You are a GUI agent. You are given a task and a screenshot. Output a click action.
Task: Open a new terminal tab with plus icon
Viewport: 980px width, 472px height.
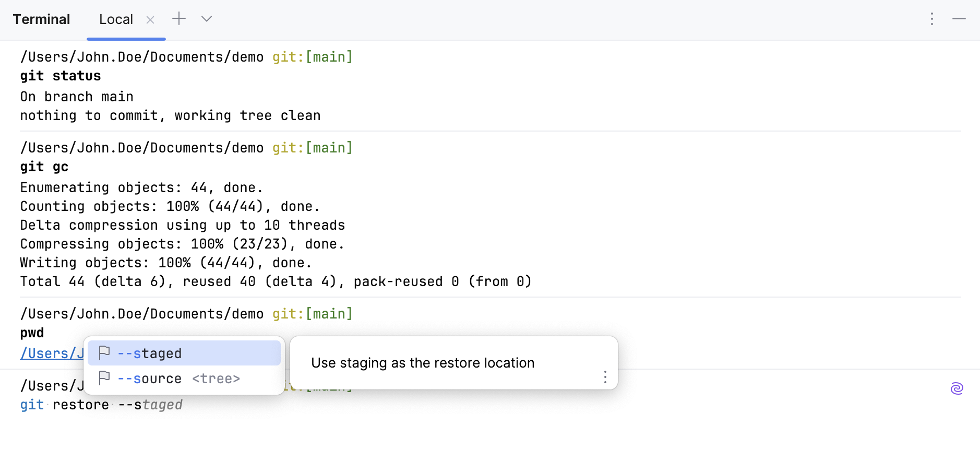(179, 19)
